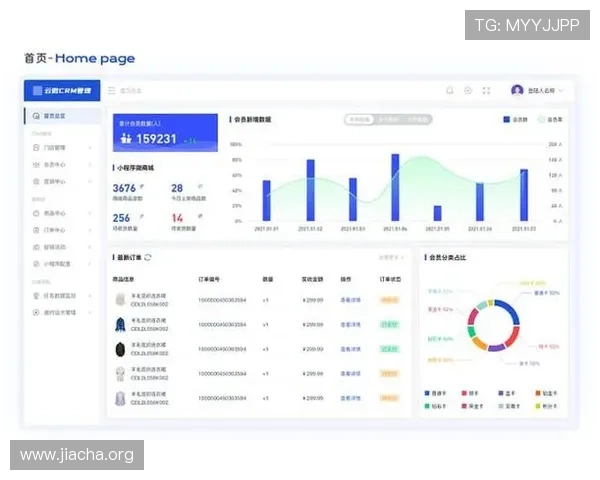Expand the 门店管理 chevron
Image resolution: width=600 pixels, height=480 pixels.
click(90, 148)
